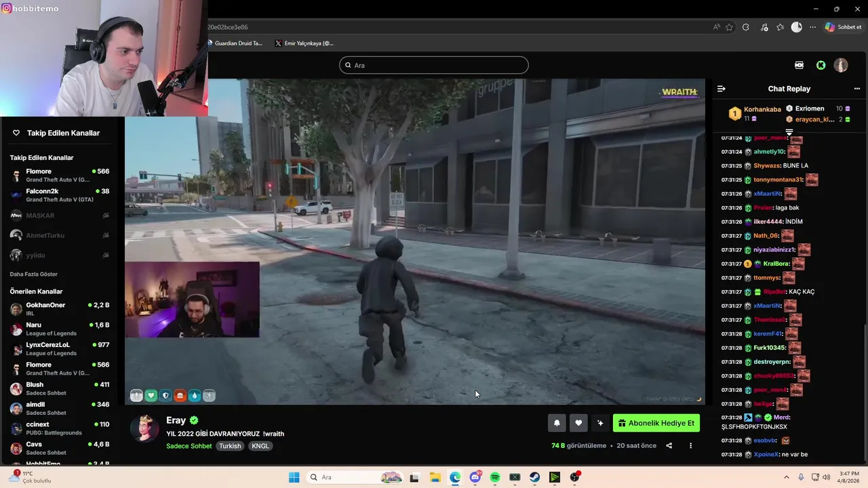
Task: Open Sadece Sohbet category link
Action: [189, 446]
